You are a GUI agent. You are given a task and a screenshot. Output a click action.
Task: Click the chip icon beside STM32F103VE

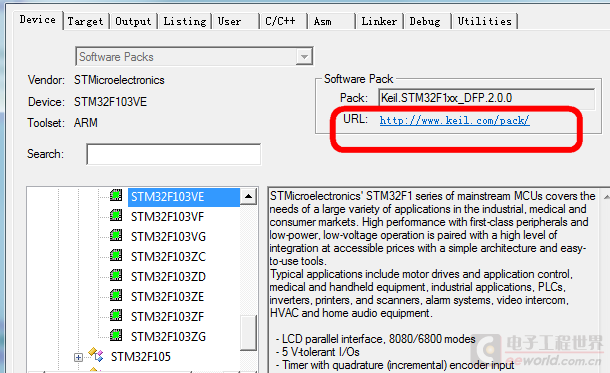[x=116, y=195]
